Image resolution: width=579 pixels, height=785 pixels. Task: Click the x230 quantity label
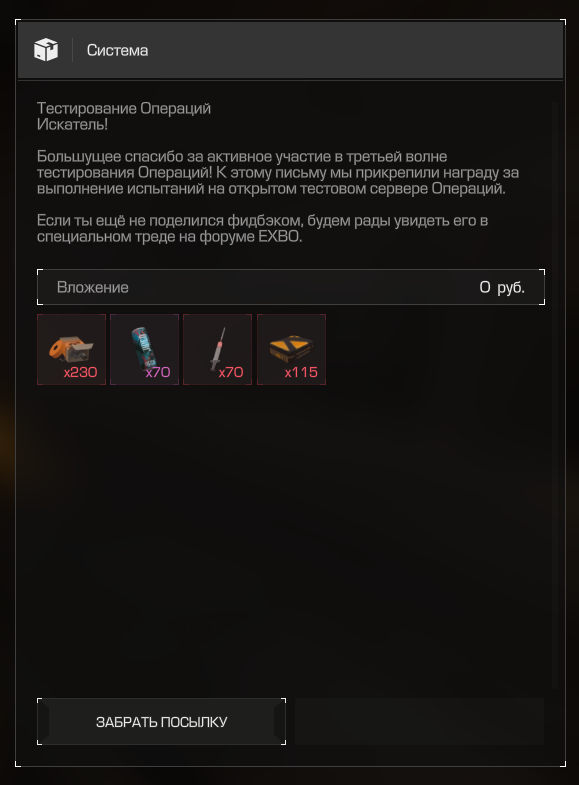pyautogui.click(x=81, y=372)
